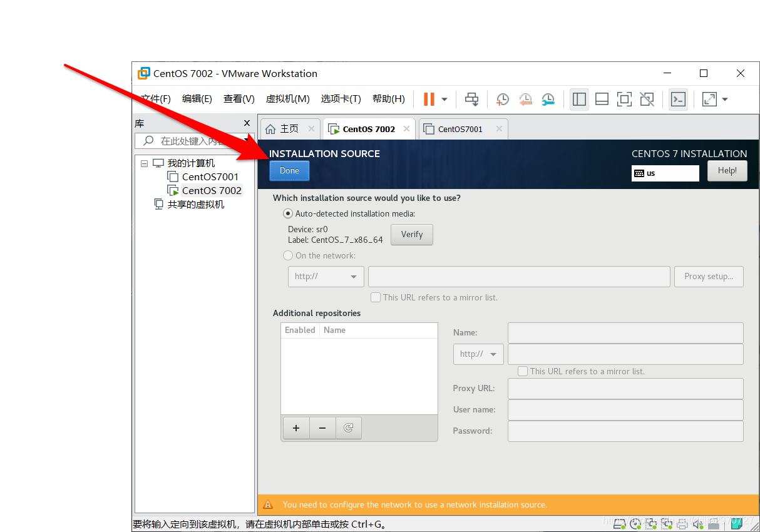Click the network configuration warning message
Image resolution: width=760 pixels, height=532 pixels.
tap(414, 504)
